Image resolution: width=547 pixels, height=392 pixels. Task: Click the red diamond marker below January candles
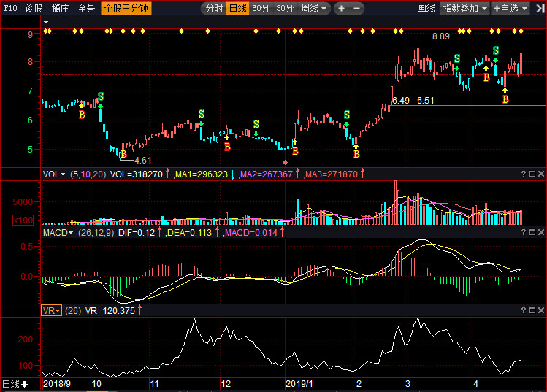pyautogui.click(x=285, y=163)
